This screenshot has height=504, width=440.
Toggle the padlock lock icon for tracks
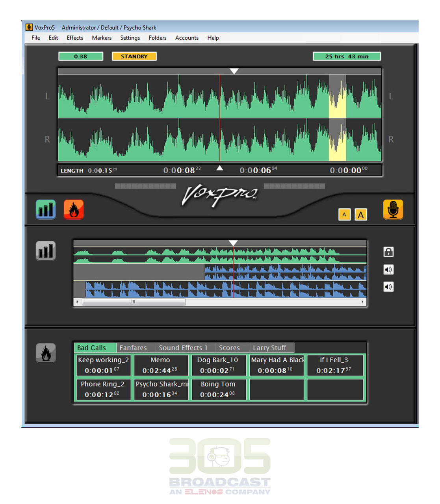(x=388, y=252)
